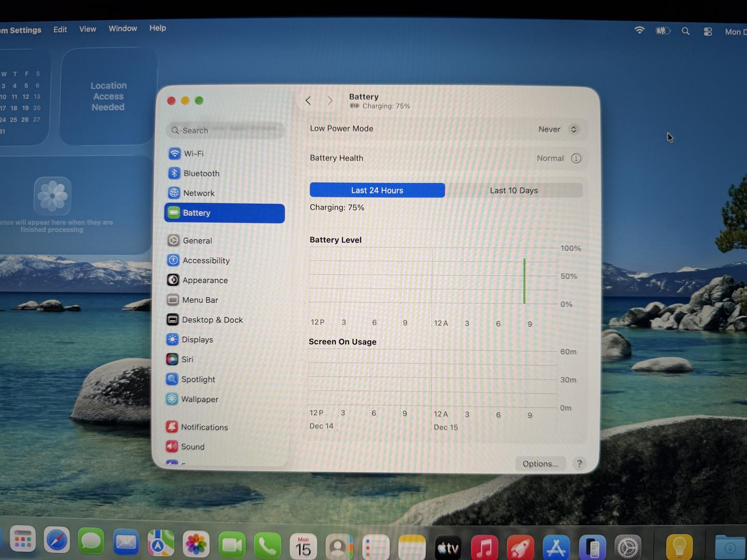This screenshot has height=560, width=747.
Task: Click the Options... button
Action: 540,464
